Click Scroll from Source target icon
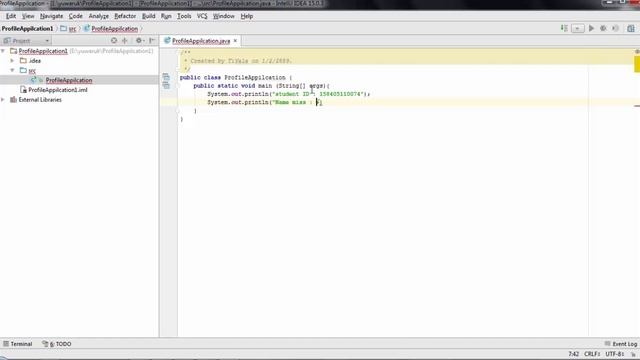Viewport: 640px width, 360px height. pyautogui.click(x=114, y=40)
